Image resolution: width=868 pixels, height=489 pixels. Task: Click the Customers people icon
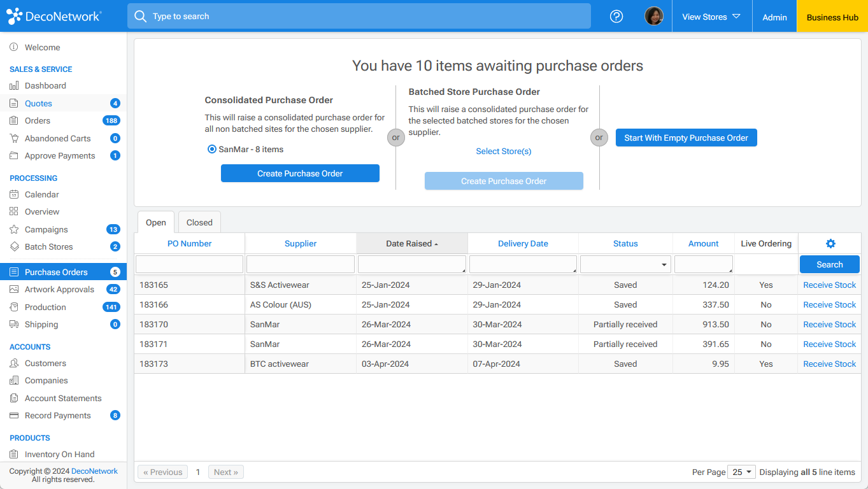coord(14,363)
